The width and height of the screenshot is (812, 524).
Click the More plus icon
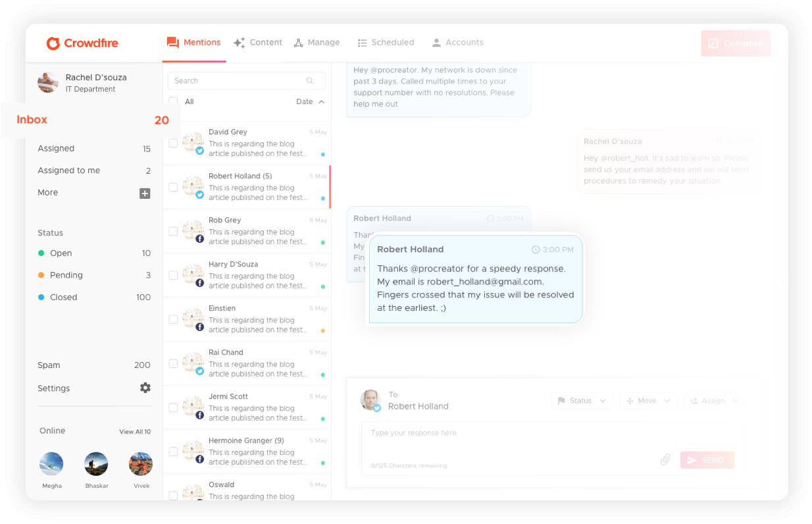[145, 193]
